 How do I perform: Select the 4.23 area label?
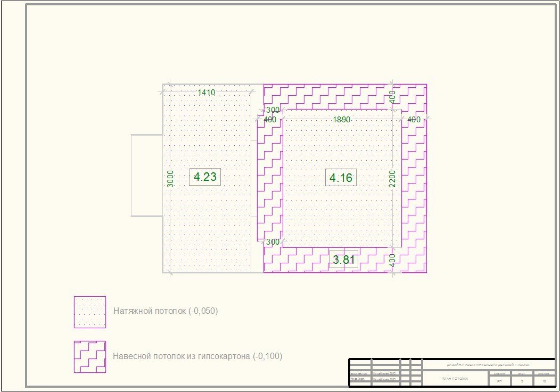(205, 177)
